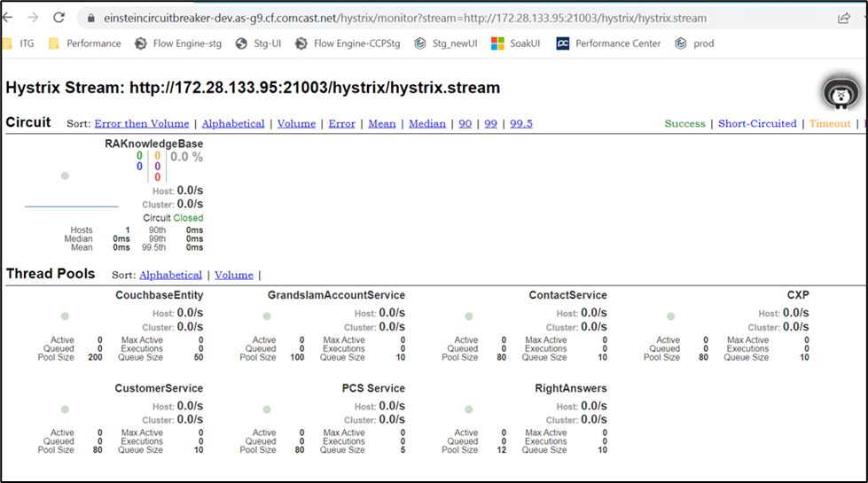Click the RightAnswers thread pool title

[571, 388]
